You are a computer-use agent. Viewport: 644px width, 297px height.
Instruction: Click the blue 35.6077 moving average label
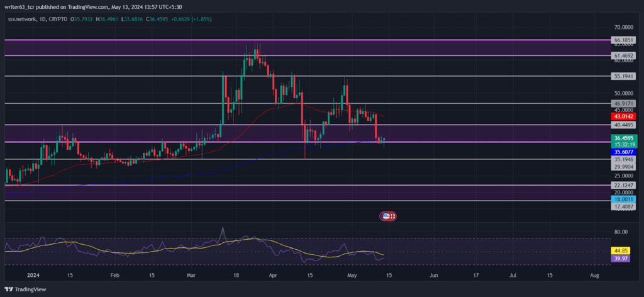pyautogui.click(x=625, y=152)
